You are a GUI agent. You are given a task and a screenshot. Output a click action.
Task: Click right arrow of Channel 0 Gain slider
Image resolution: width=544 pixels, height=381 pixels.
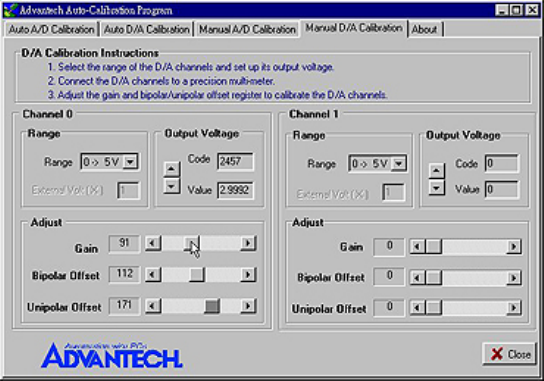(x=248, y=243)
